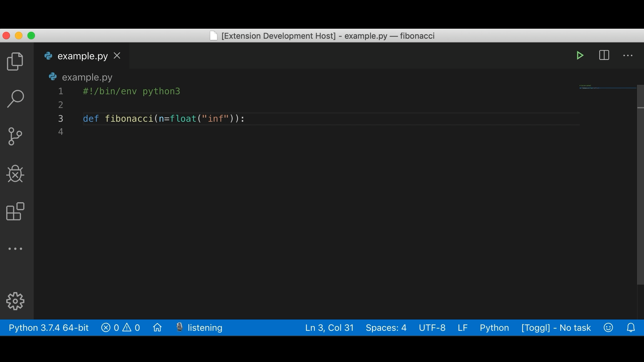Open the notifications bell icon
The width and height of the screenshot is (644, 362).
coord(631,328)
